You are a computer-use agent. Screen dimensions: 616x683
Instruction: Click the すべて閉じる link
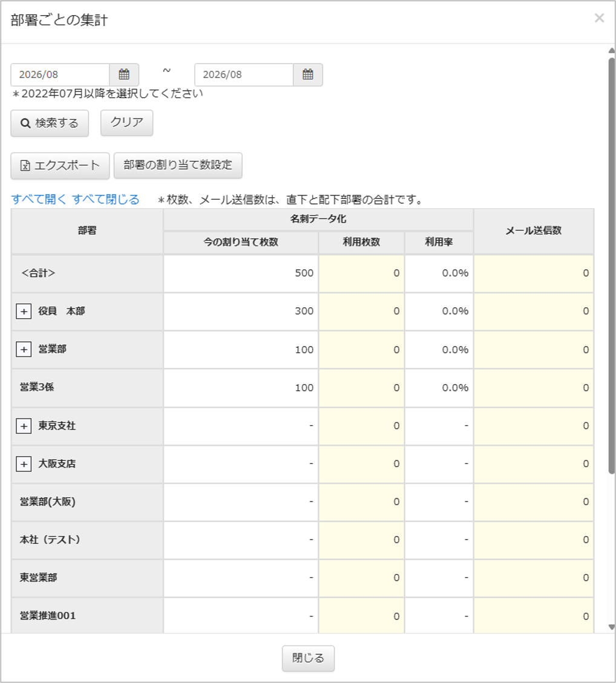pyautogui.click(x=106, y=200)
